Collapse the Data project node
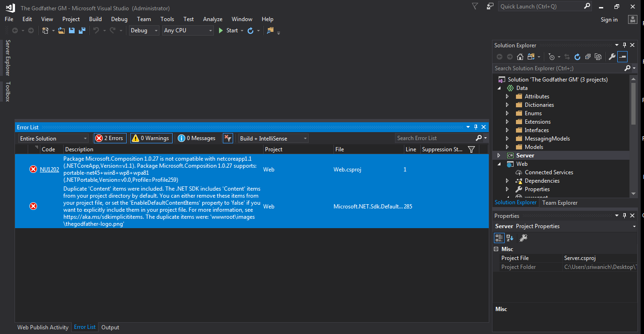 click(499, 88)
